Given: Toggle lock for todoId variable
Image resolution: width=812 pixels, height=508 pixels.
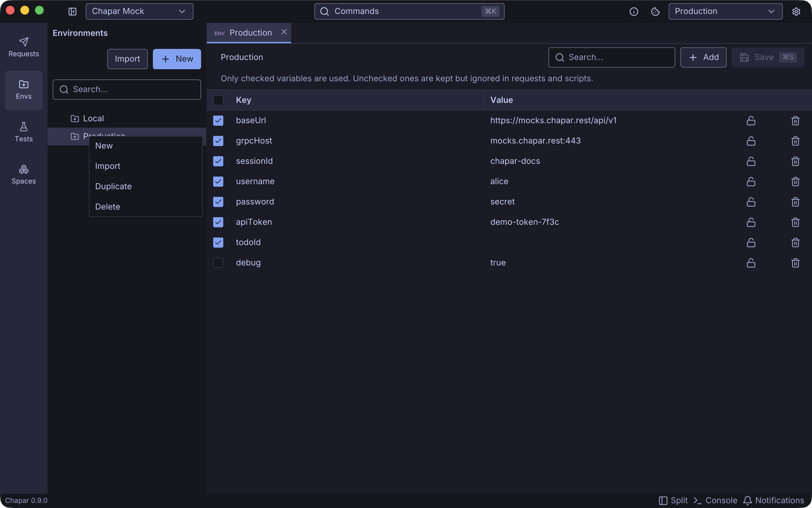Looking at the screenshot, I should [751, 242].
